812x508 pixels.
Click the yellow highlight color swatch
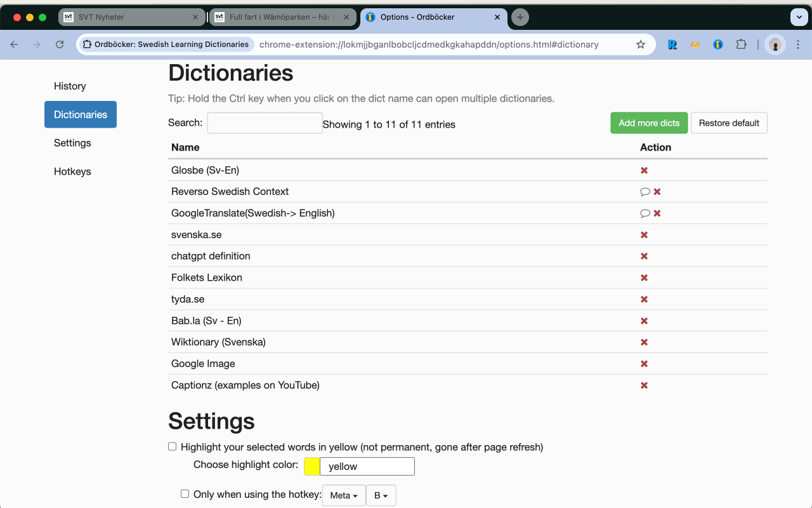pyautogui.click(x=312, y=466)
